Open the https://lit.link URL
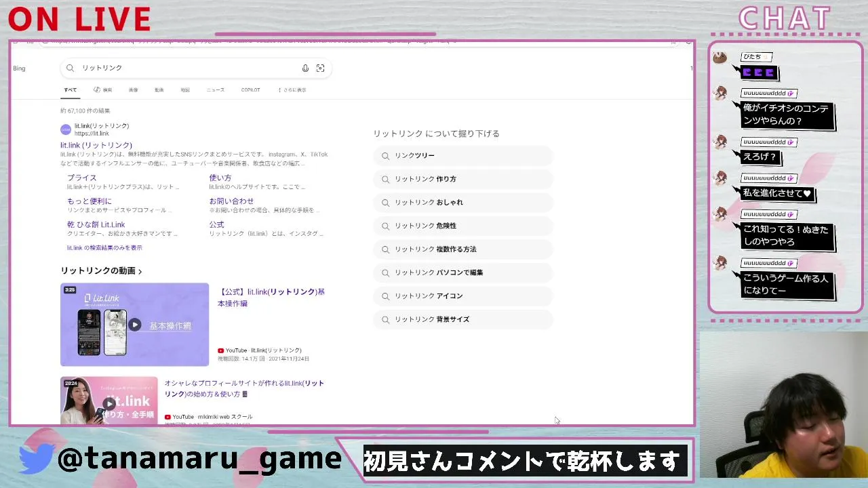The image size is (868, 488). (92, 134)
